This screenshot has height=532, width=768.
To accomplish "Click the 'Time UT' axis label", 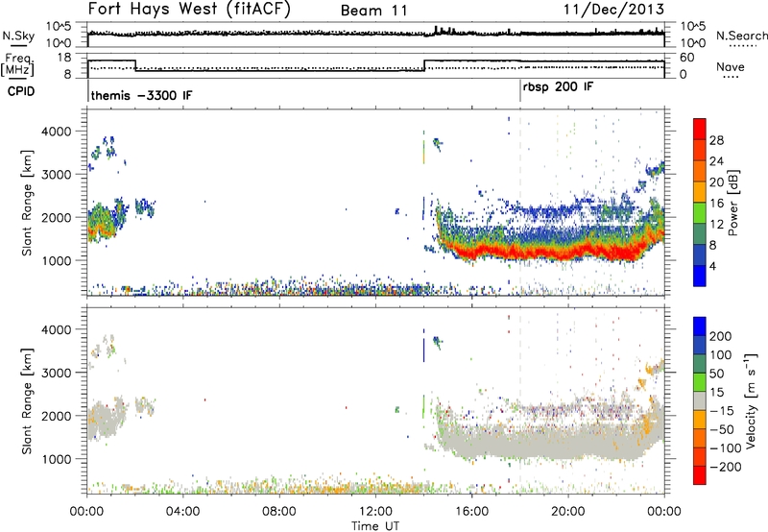I will pyautogui.click(x=375, y=525).
